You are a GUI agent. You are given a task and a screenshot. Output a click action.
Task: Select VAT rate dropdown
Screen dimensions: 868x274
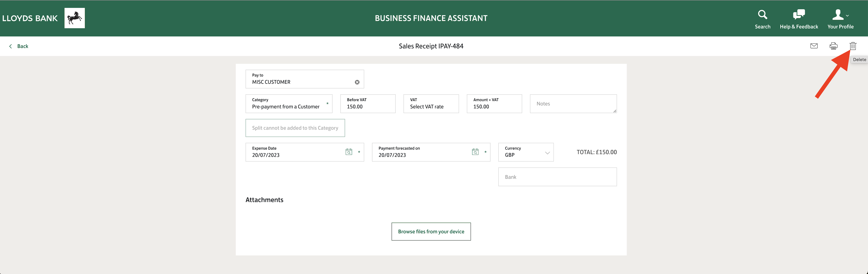point(431,104)
